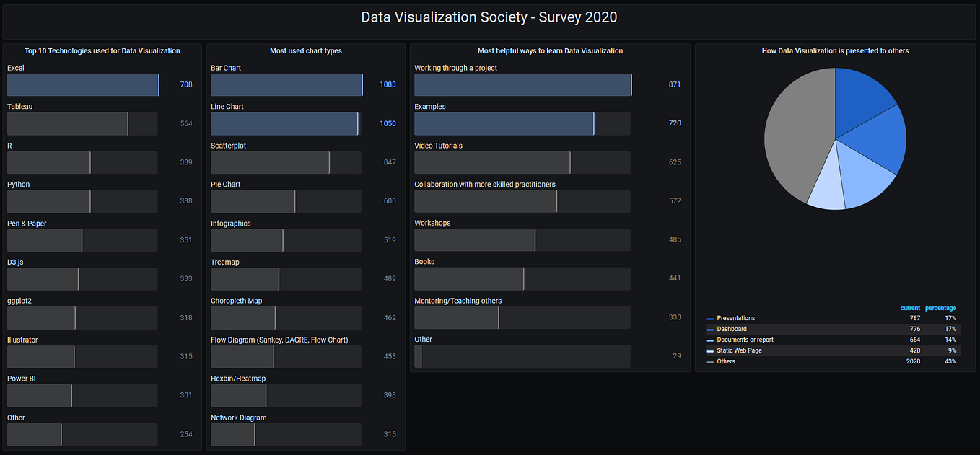This screenshot has width=980, height=455.
Task: Click the Line Chart bar gauge
Action: coord(284,123)
